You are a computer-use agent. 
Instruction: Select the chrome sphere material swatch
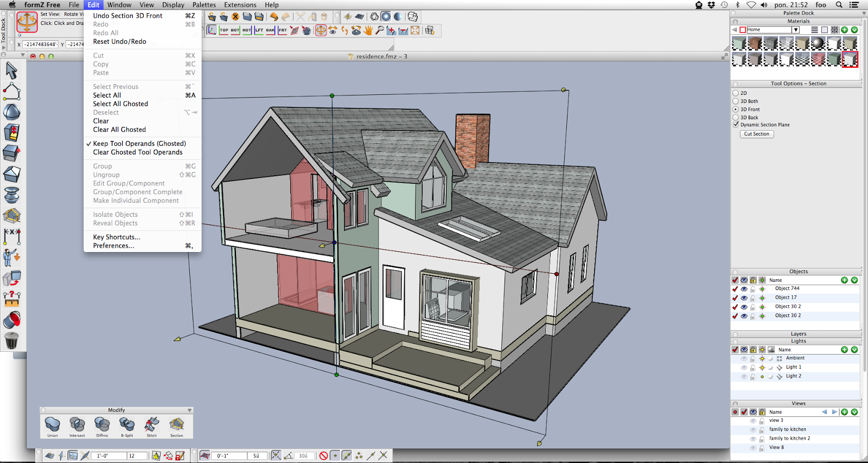(x=818, y=43)
